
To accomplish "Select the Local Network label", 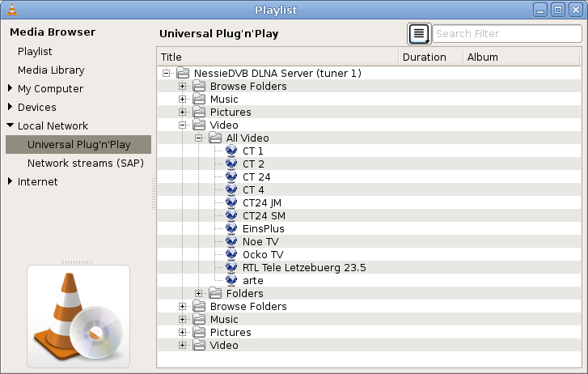I will 53,125.
